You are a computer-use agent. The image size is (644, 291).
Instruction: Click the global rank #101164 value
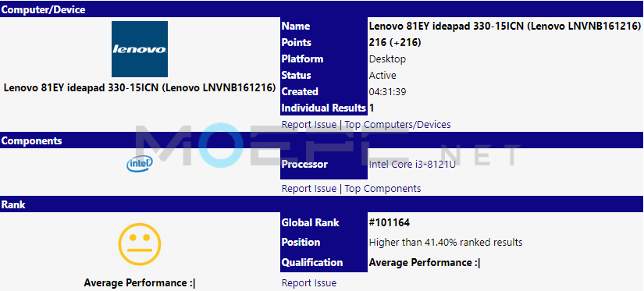[390, 223]
